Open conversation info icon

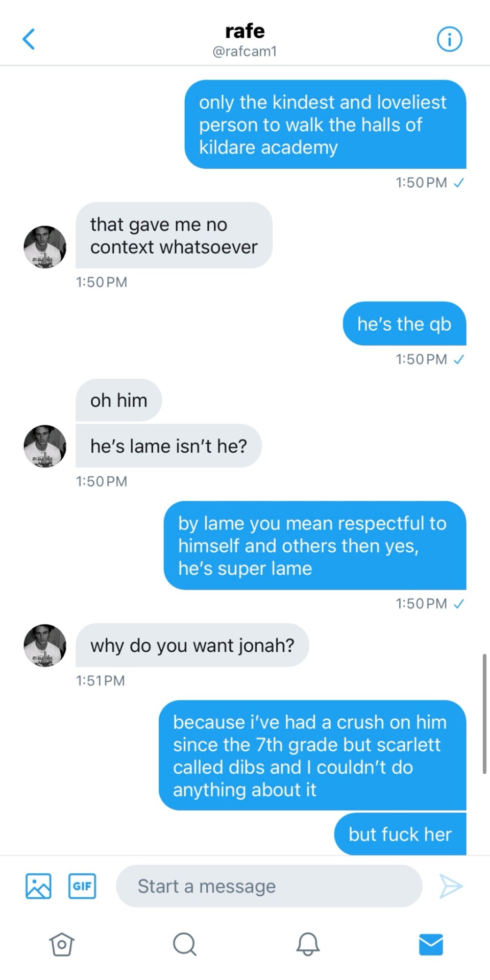(x=449, y=39)
